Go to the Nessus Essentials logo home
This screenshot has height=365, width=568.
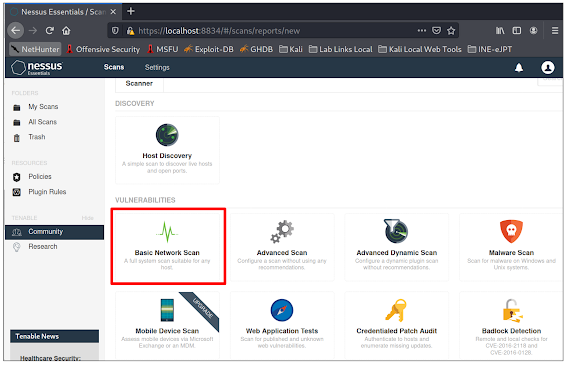[x=37, y=67]
